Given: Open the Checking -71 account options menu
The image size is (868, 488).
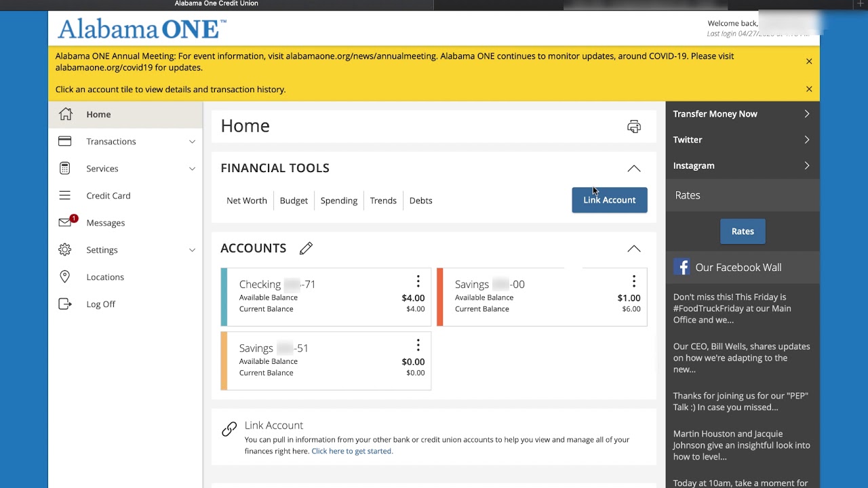Looking at the screenshot, I should point(418,281).
